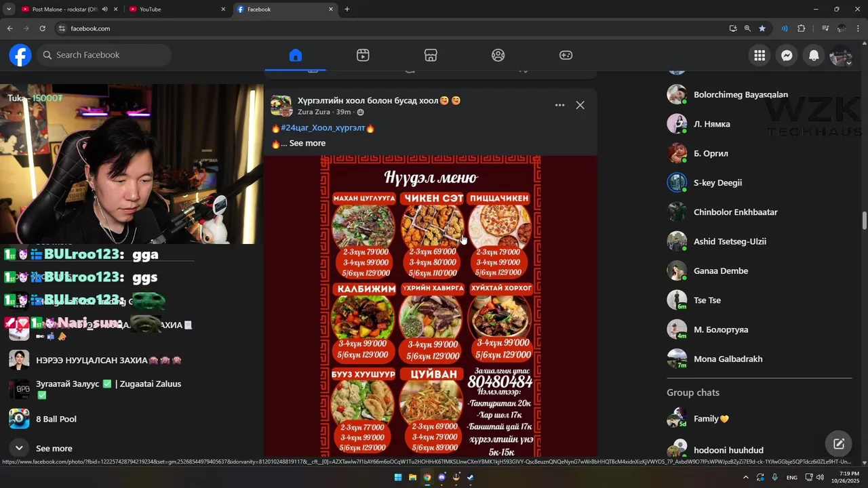
Task: Open taskbar volume speaker control
Action: point(820,477)
